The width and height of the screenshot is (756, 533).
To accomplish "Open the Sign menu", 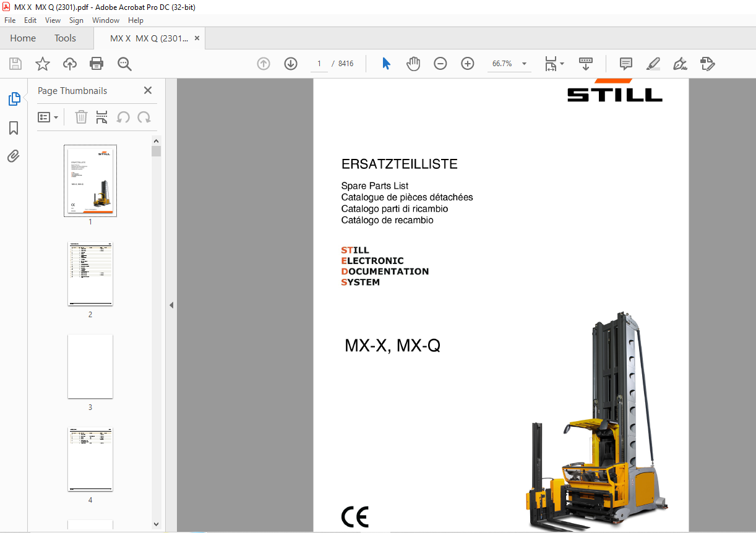I will (x=76, y=20).
